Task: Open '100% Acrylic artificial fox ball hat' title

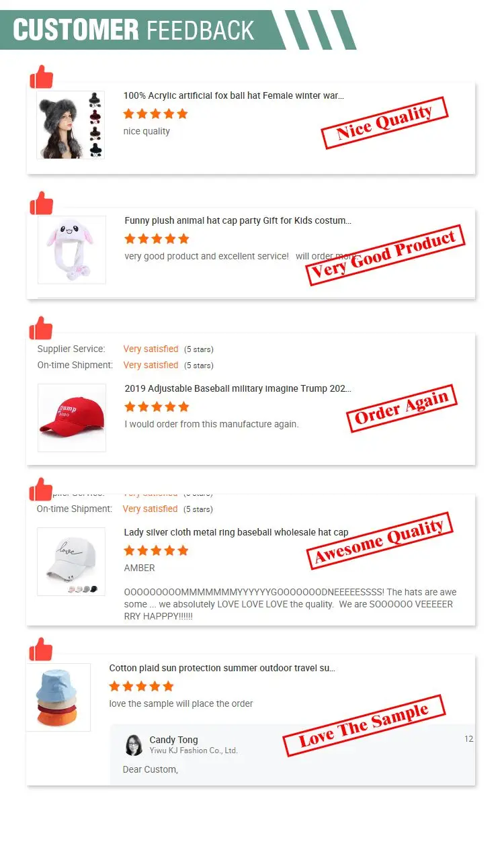Action: [233, 96]
